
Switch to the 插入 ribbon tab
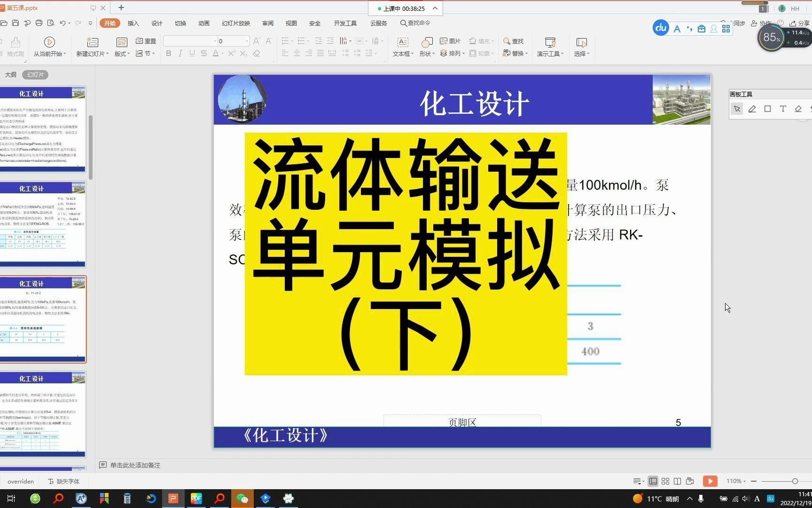tap(133, 23)
